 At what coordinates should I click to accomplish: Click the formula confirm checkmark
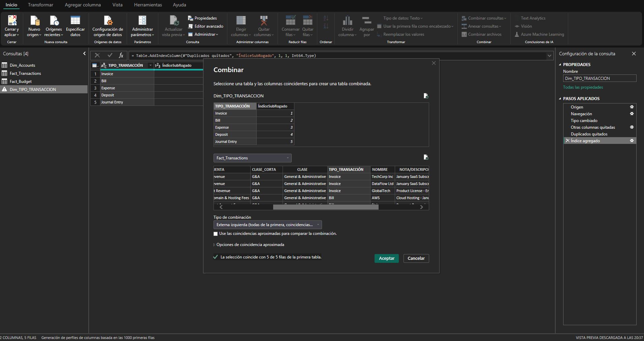tap(110, 55)
